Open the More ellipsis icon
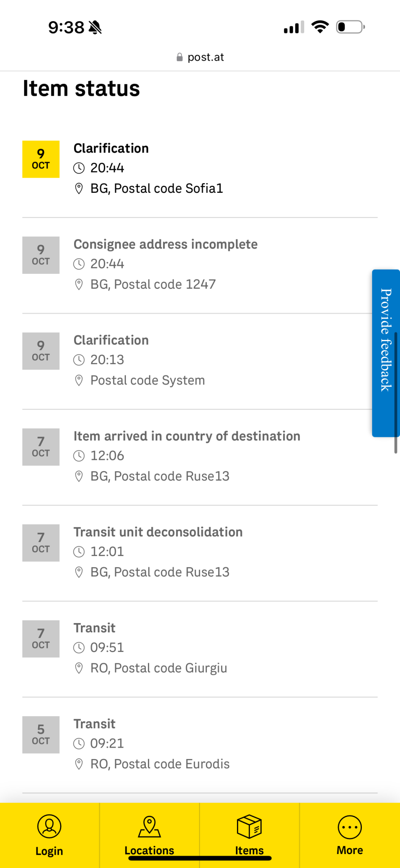 click(350, 827)
